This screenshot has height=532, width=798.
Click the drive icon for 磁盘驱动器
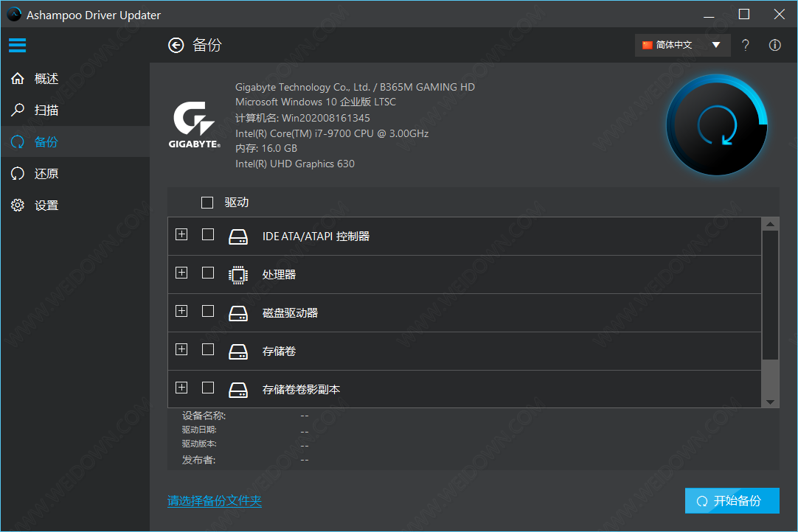pyautogui.click(x=238, y=313)
